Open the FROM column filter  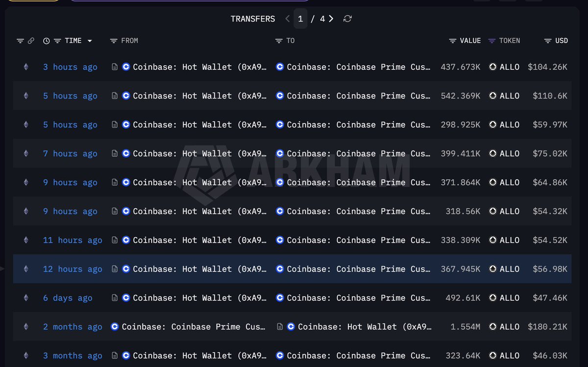click(114, 41)
